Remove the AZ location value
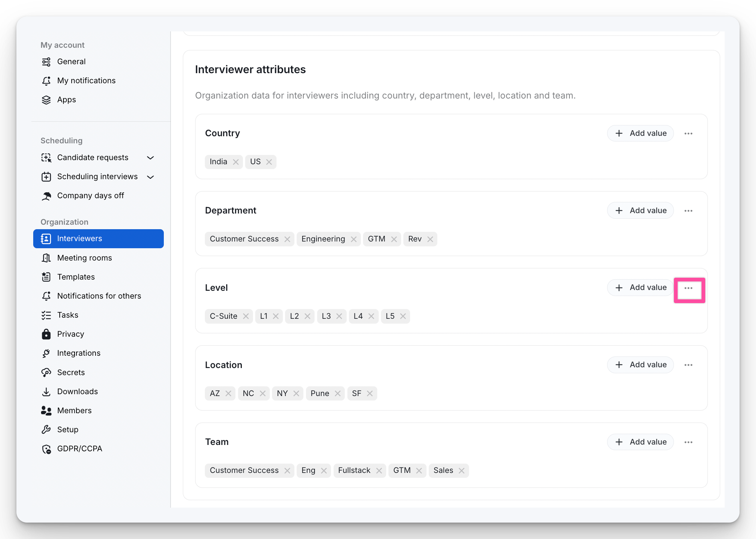Screen dimensions: 756x539 228,393
